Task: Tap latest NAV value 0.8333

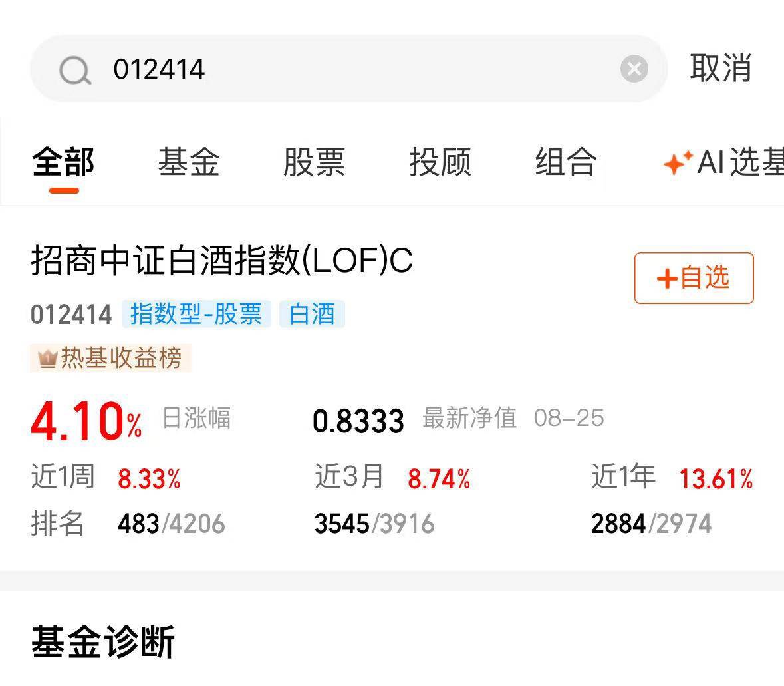Action: [x=358, y=421]
